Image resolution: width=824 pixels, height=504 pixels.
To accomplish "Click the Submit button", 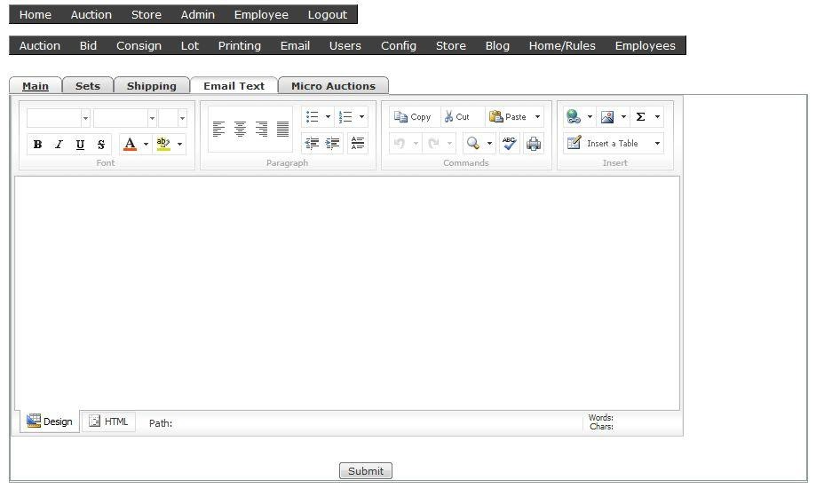I will 366,471.
